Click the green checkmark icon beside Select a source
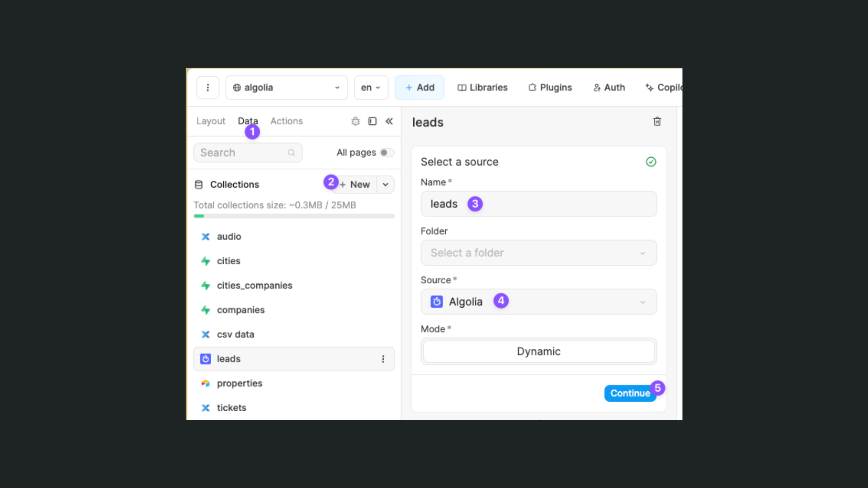This screenshot has height=488, width=868. (651, 161)
